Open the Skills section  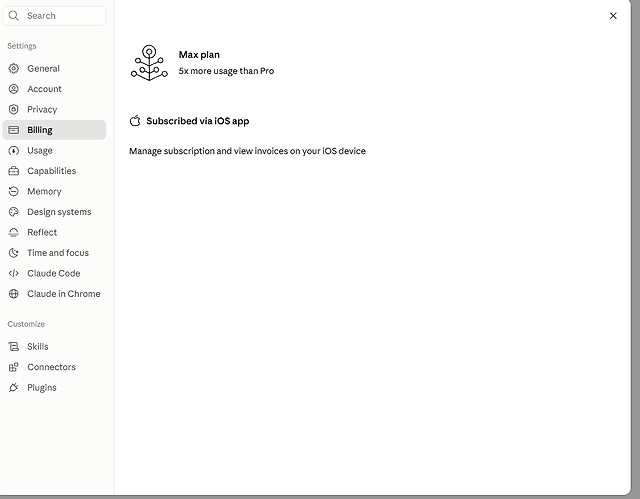pos(54,346)
